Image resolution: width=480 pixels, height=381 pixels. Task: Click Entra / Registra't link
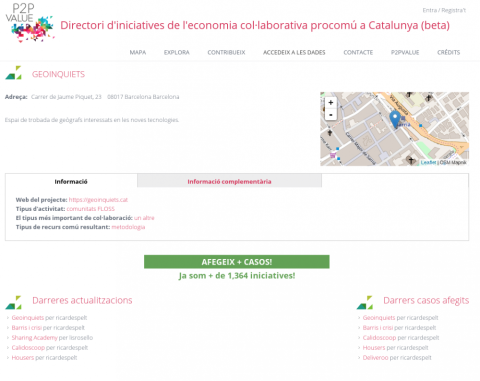click(x=444, y=10)
